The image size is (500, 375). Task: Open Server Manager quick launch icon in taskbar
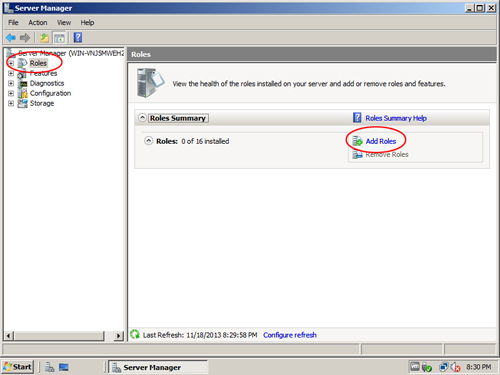(50, 367)
